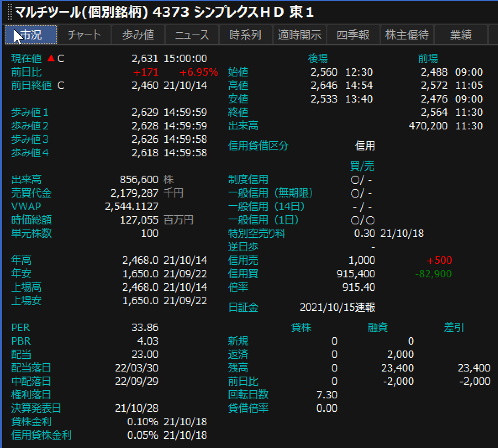Click the 信用貸借区分 label
Screen dimensions: 498x448
point(258,146)
